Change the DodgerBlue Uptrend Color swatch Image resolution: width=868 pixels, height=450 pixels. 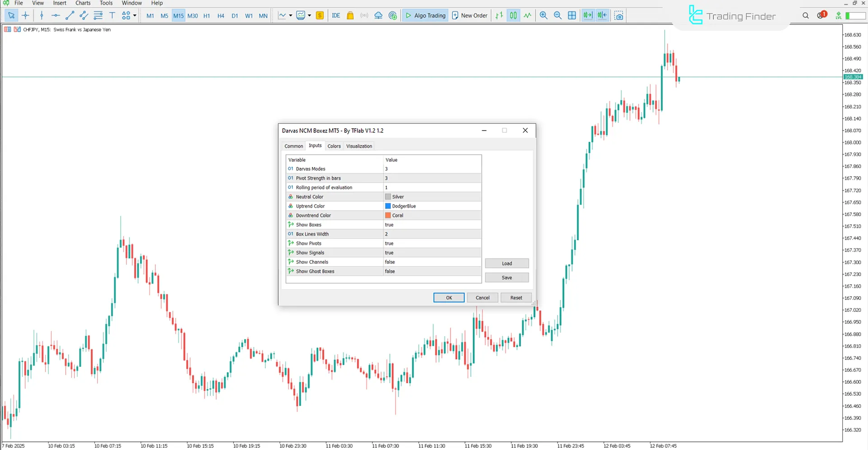tap(388, 206)
